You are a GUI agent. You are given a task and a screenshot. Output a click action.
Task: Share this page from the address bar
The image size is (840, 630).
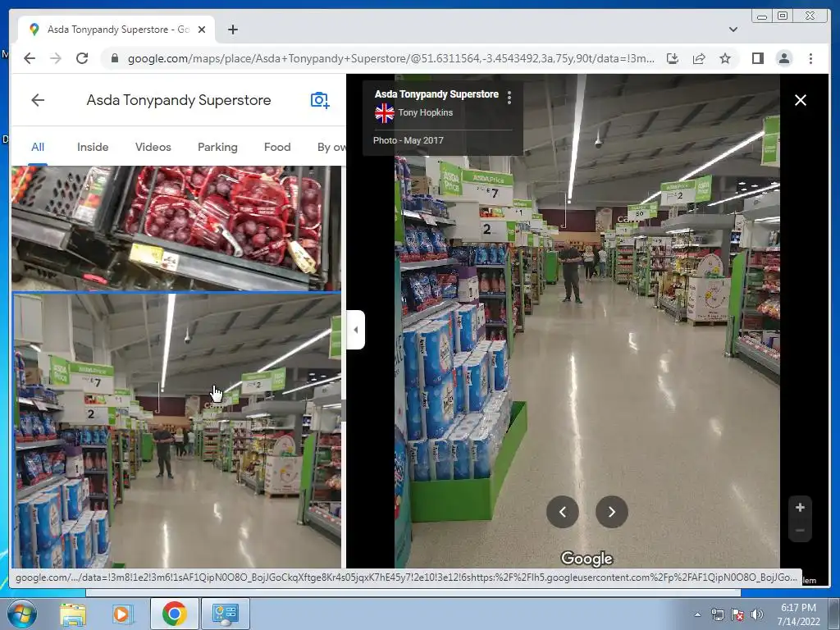pos(699,58)
